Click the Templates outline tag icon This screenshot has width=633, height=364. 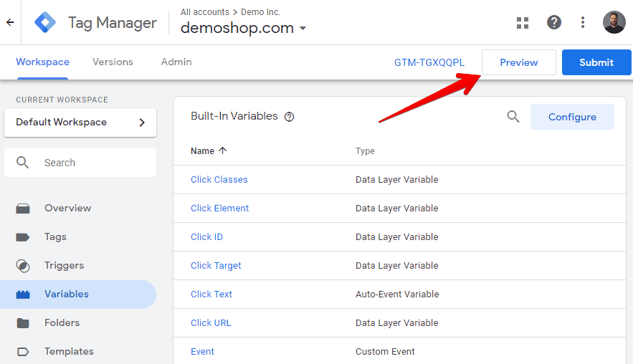(x=23, y=352)
